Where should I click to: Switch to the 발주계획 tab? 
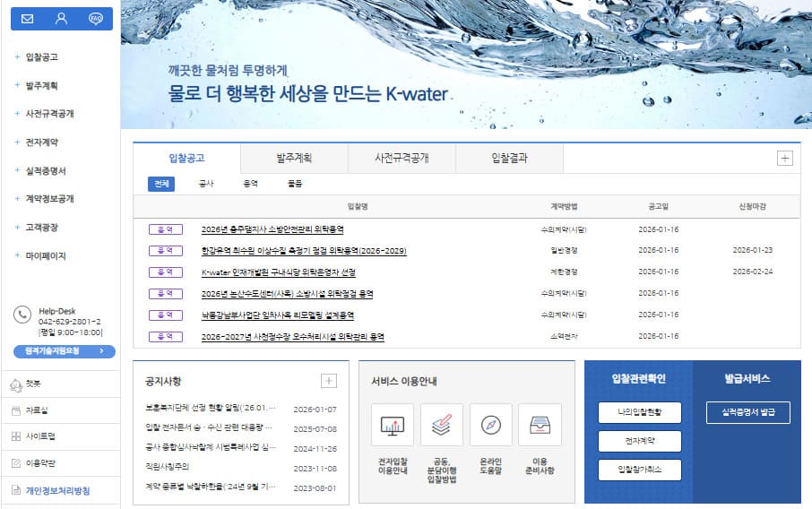pyautogui.click(x=294, y=158)
